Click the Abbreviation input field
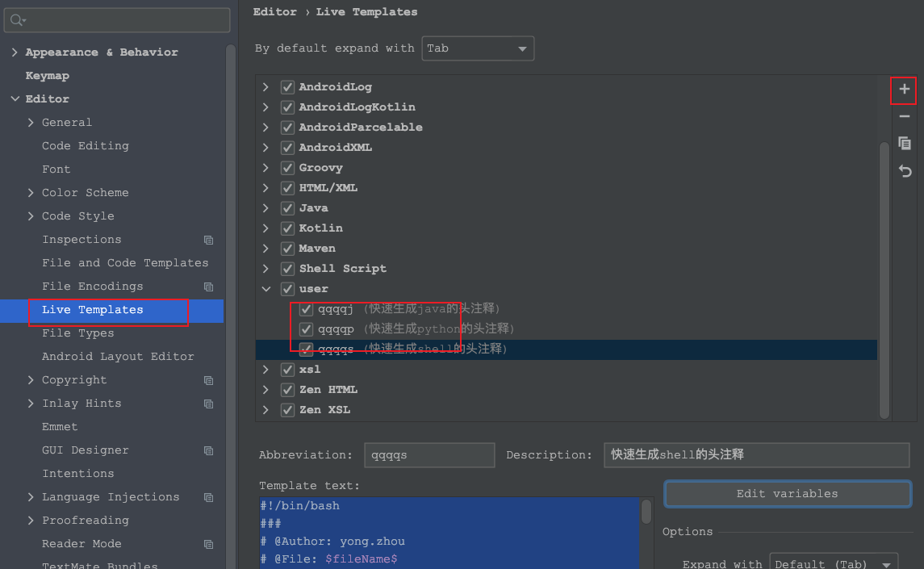Screen dimensions: 924x569 pos(429,455)
